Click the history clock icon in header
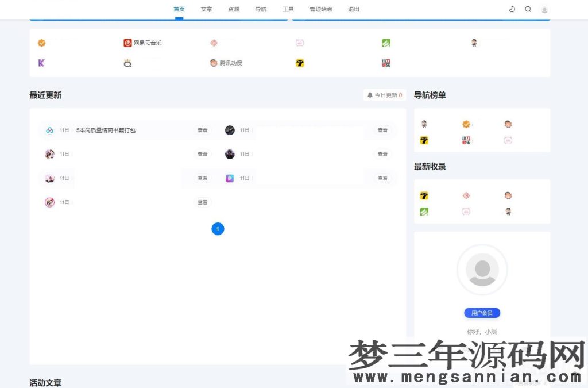Screen dimensions: 588x388 pos(512,9)
